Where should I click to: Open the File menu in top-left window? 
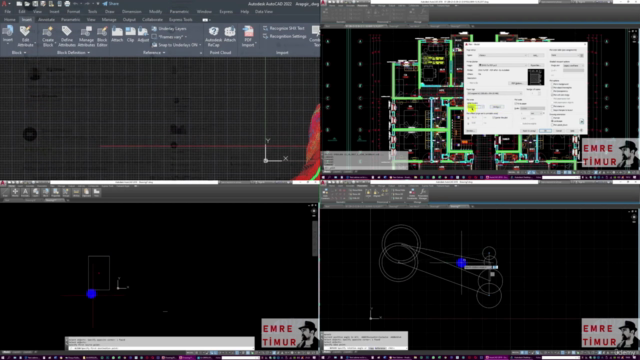point(8,11)
